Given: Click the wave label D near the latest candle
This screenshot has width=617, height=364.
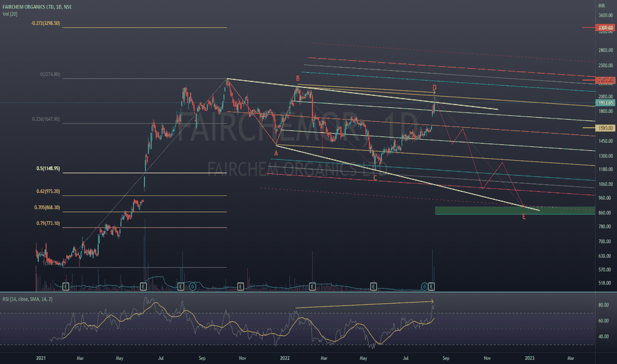Looking at the screenshot, I should pyautogui.click(x=434, y=87).
